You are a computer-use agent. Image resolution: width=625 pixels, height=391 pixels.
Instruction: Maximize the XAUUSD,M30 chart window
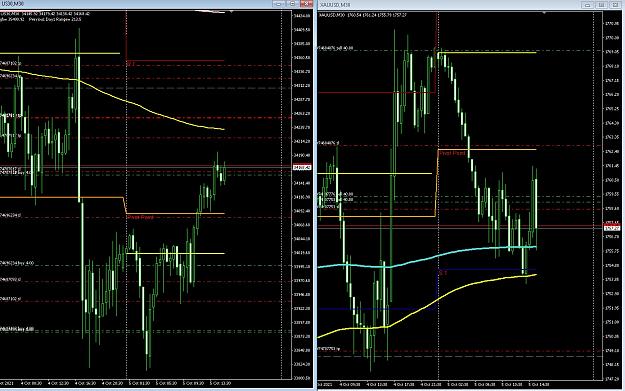(601, 5)
